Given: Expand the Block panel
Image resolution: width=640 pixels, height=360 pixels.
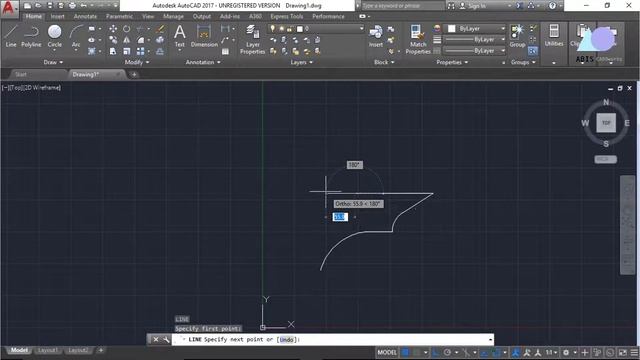Looking at the screenshot, I should (x=384, y=62).
